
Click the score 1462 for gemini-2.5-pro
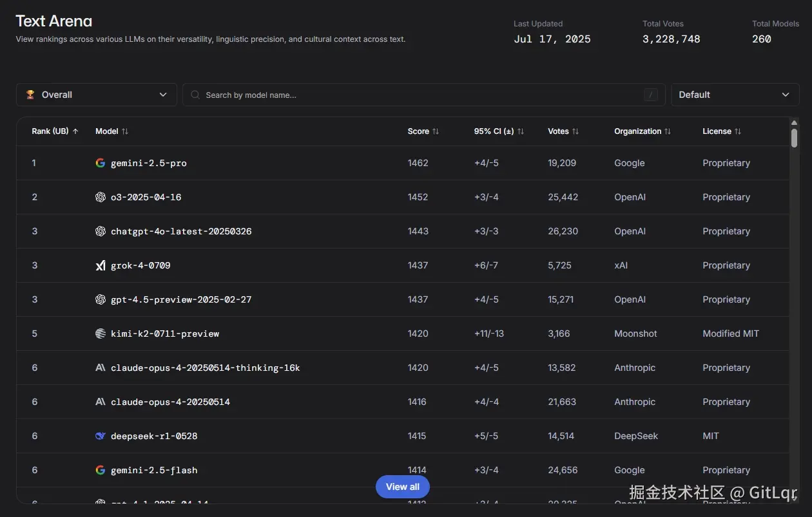coord(418,163)
